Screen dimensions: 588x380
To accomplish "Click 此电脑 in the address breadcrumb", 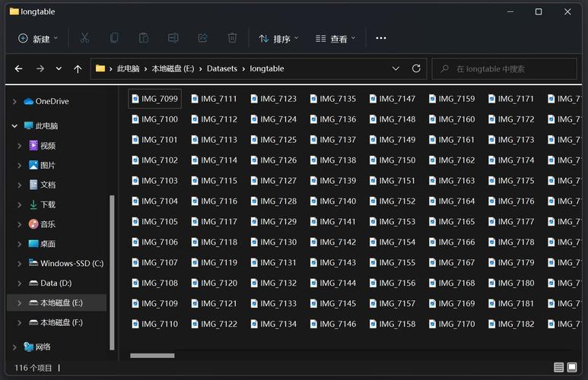I will [x=129, y=68].
